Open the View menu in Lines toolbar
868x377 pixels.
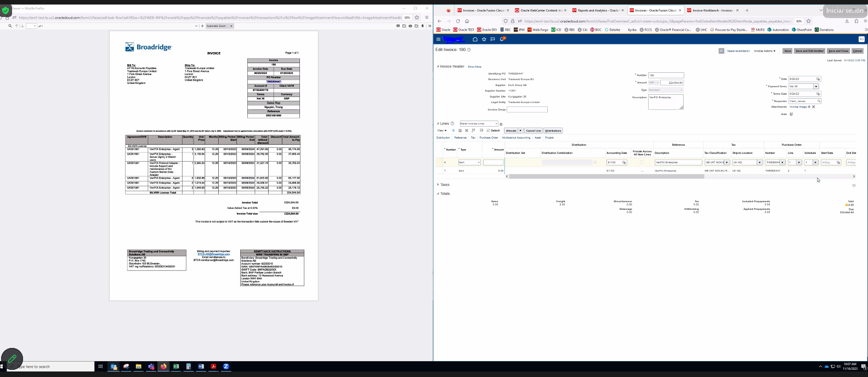click(x=442, y=130)
